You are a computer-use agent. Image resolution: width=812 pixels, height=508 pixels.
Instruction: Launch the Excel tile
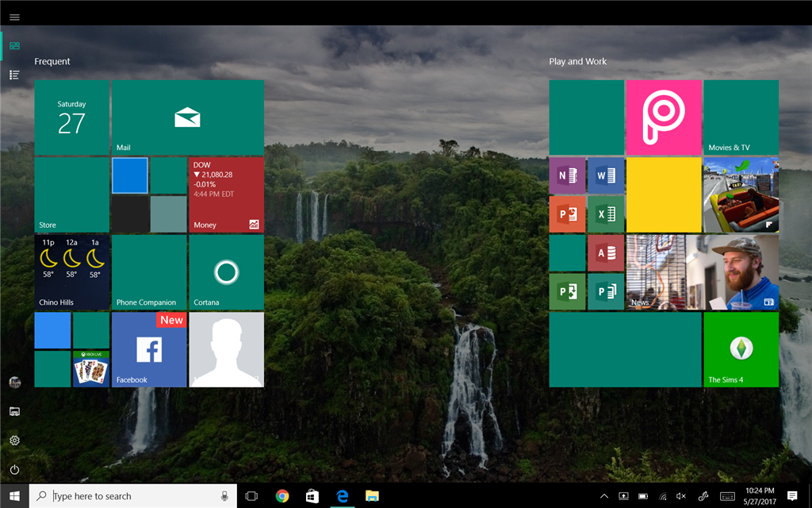(x=606, y=214)
